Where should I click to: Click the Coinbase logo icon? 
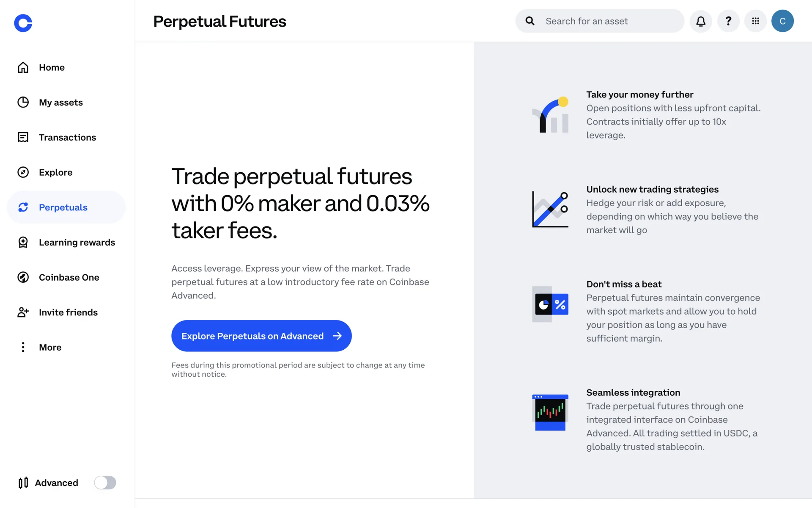point(23,23)
